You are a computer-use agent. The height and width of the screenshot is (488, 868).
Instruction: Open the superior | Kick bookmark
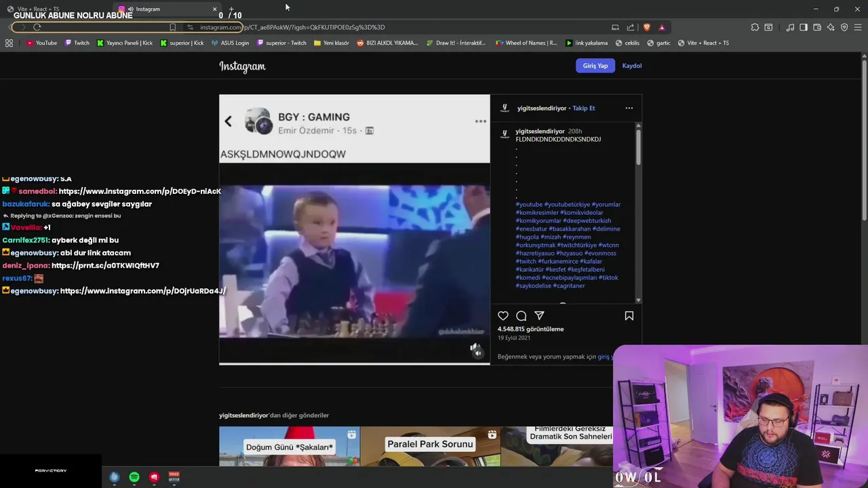pos(182,43)
